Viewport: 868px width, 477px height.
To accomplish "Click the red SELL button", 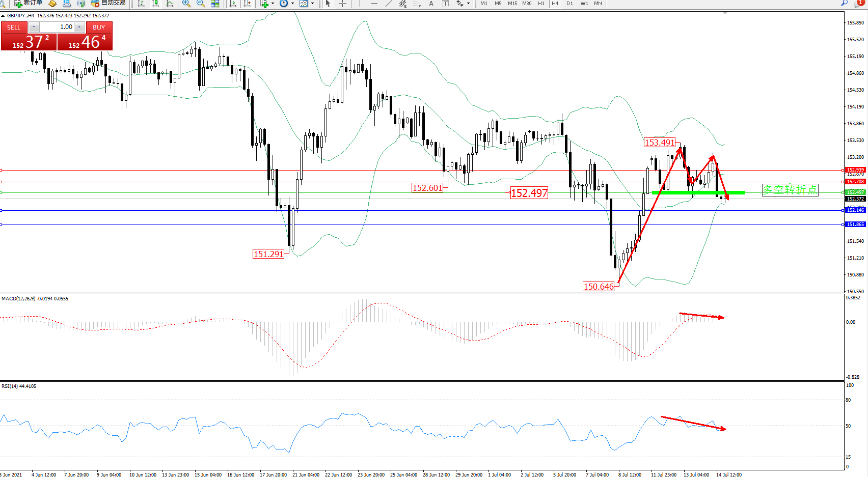I will click(14, 27).
